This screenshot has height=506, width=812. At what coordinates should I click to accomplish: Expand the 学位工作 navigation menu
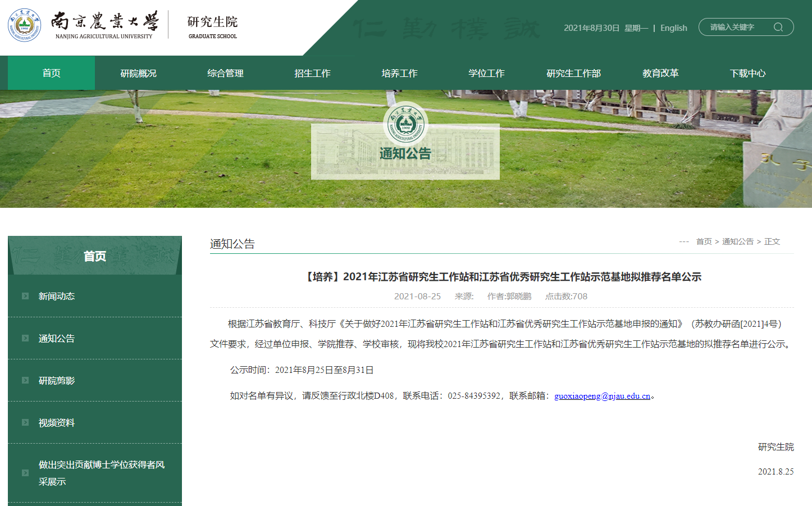486,72
